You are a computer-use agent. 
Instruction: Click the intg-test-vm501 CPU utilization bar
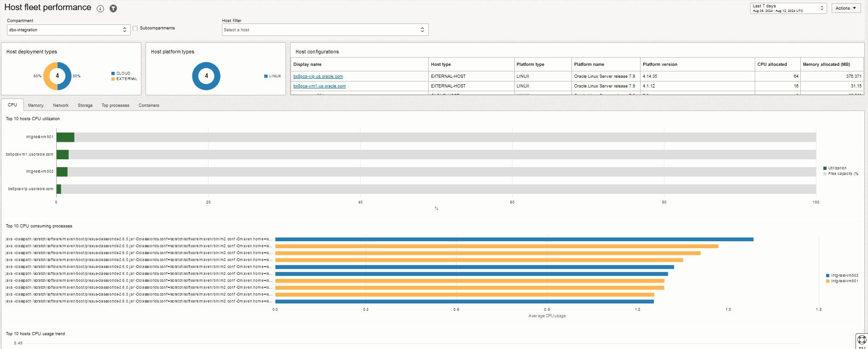(x=65, y=137)
